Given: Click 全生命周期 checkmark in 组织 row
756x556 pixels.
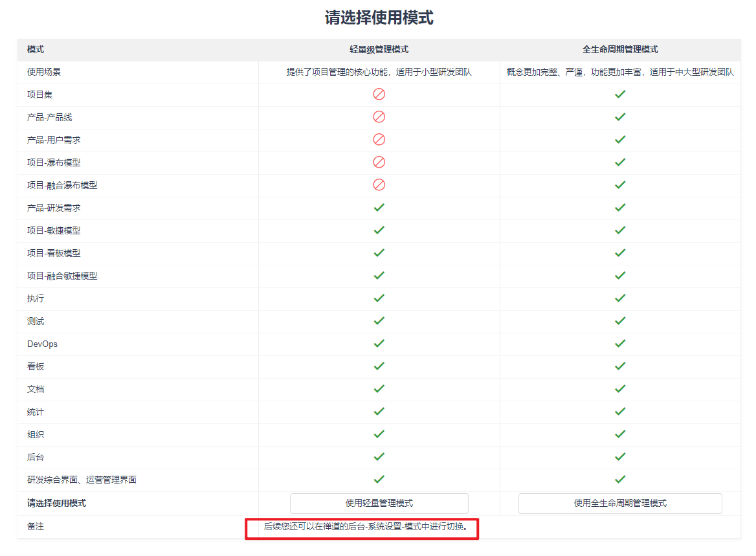Looking at the screenshot, I should pos(620,434).
